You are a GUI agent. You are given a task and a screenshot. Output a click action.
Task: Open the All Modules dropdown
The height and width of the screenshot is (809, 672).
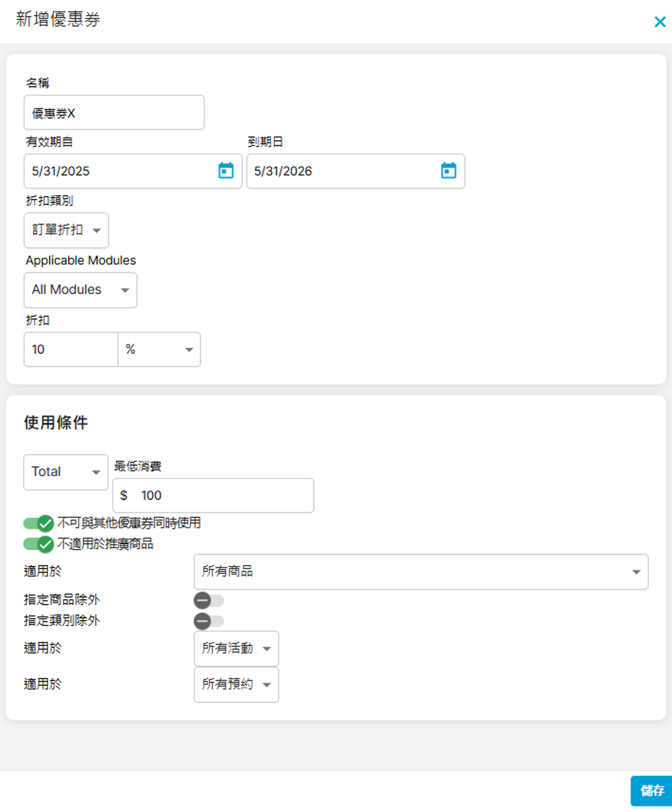(x=80, y=290)
